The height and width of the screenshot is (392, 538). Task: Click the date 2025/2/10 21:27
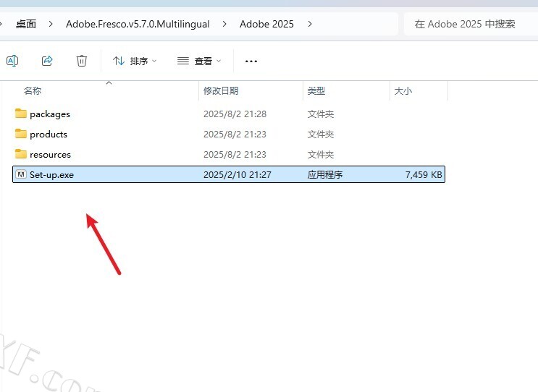pyautogui.click(x=237, y=175)
